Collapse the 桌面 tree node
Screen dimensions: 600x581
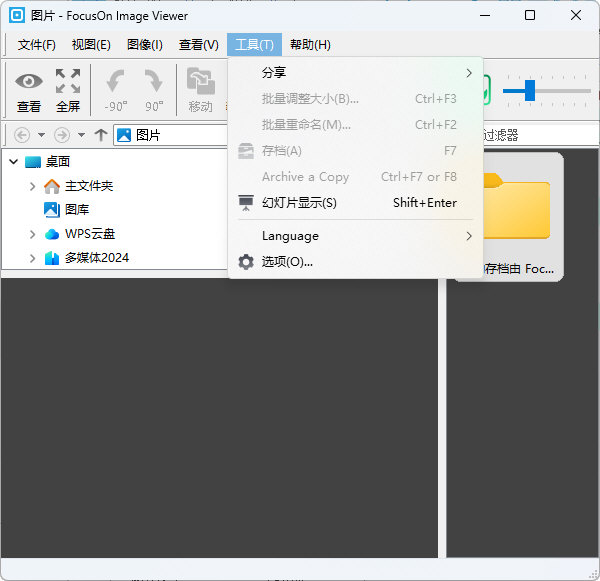(14, 162)
